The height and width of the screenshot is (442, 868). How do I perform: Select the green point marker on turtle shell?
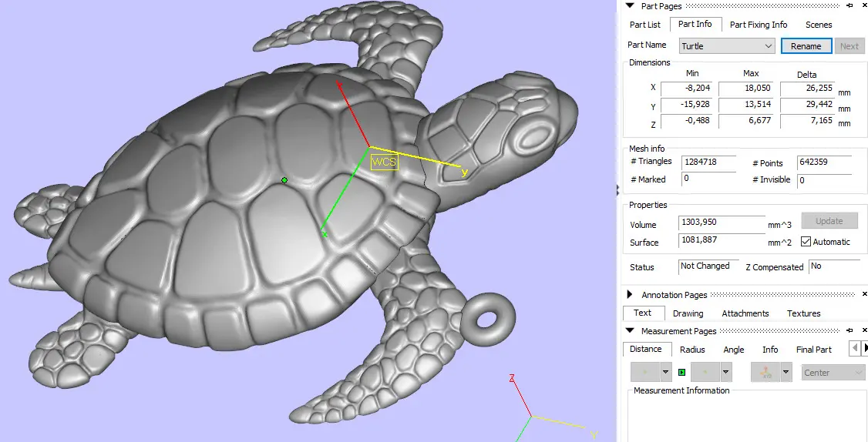[x=284, y=179]
